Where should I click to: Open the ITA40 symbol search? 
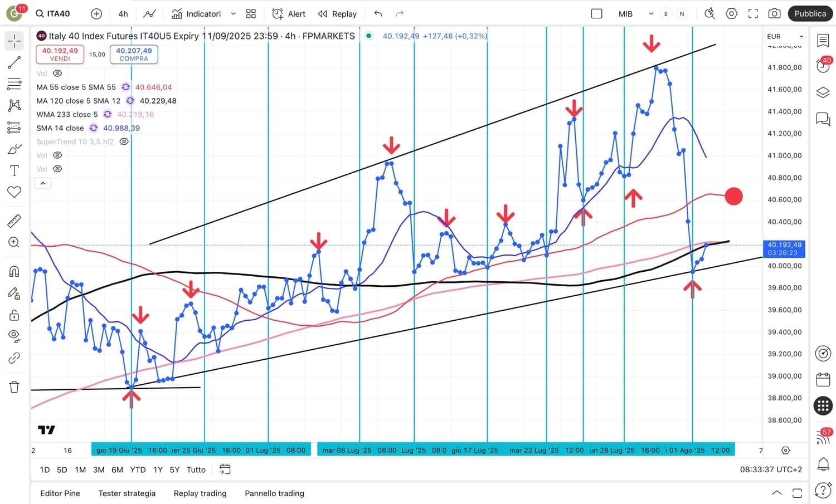tap(53, 14)
